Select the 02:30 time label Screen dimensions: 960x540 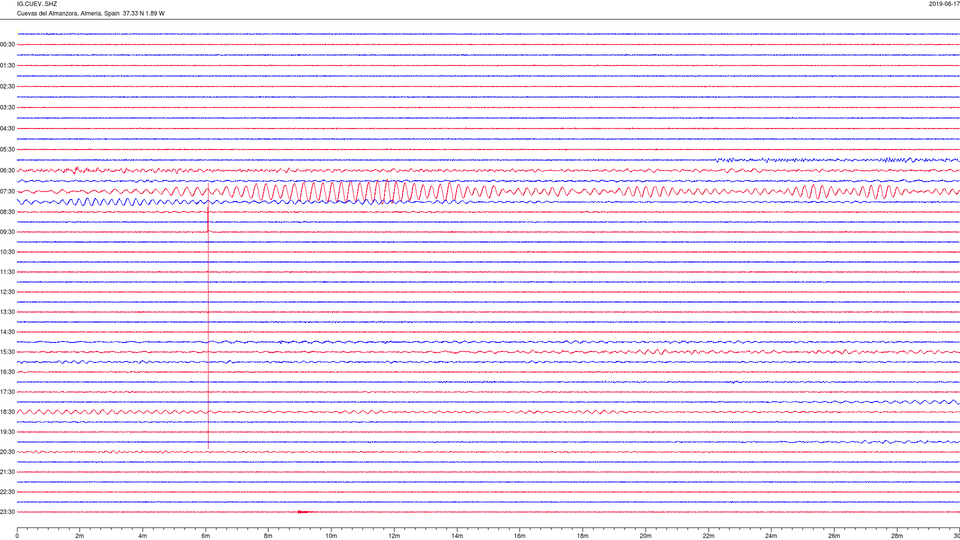7,87
